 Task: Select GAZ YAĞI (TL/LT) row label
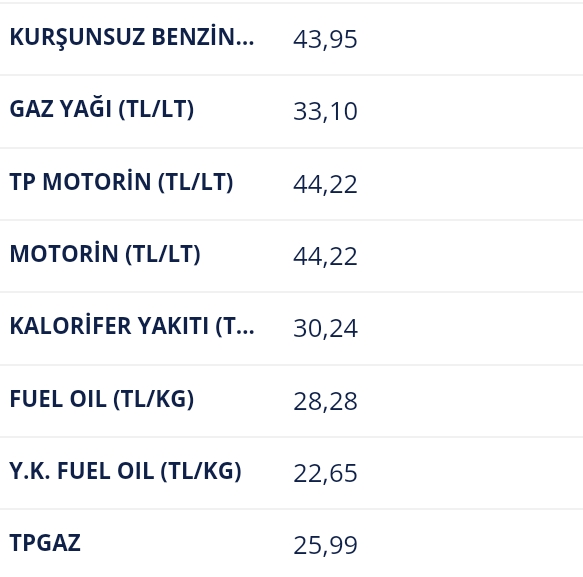pyautogui.click(x=102, y=109)
